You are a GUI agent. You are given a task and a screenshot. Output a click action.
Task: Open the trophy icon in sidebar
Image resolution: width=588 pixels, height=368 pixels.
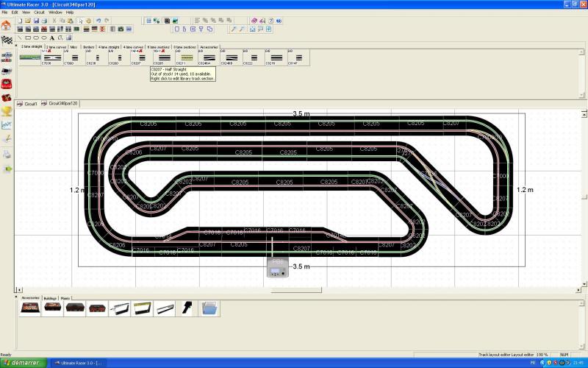pyautogui.click(x=7, y=111)
